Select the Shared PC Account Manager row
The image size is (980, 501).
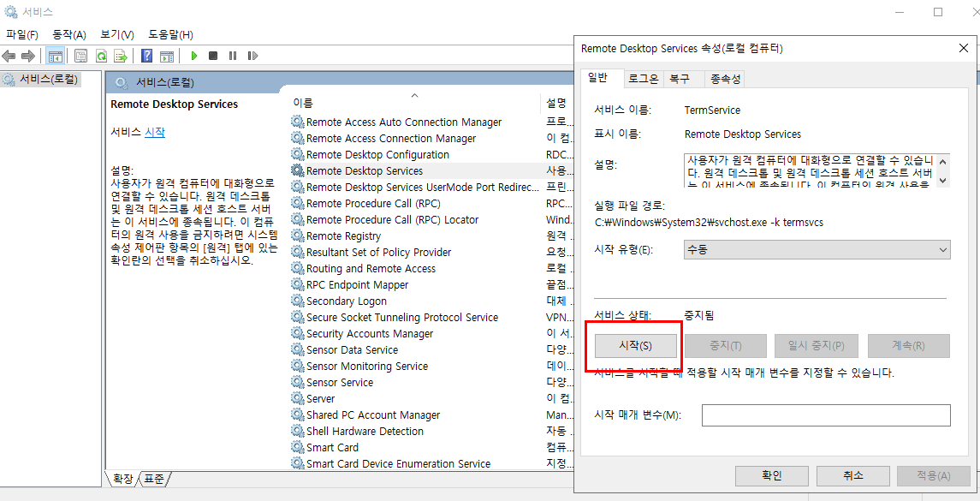point(431,415)
